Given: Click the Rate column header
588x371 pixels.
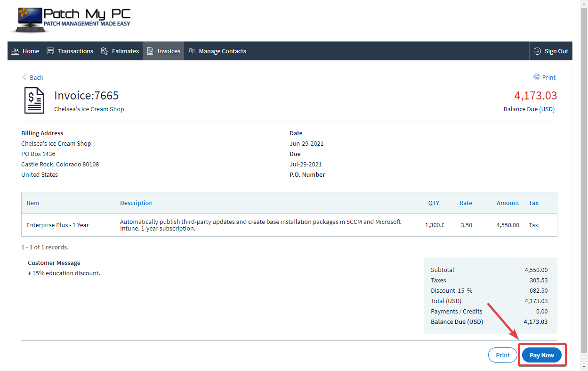Looking at the screenshot, I should tap(466, 203).
